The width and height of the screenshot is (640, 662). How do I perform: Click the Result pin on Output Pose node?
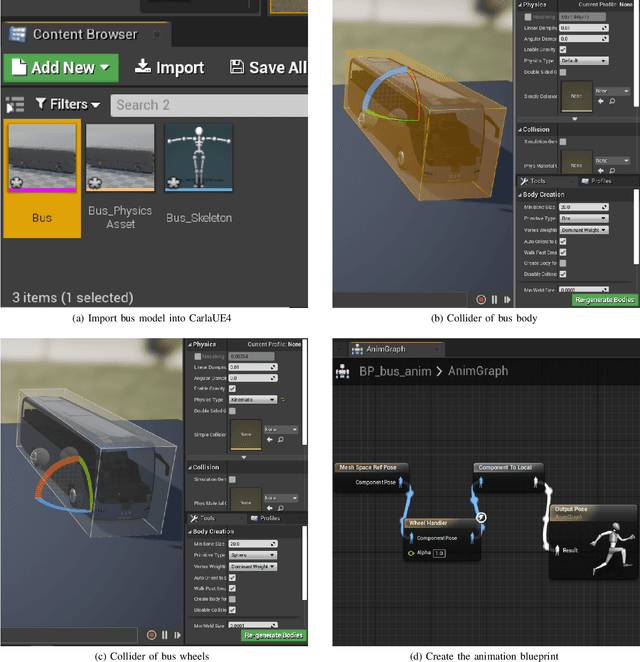[557, 550]
